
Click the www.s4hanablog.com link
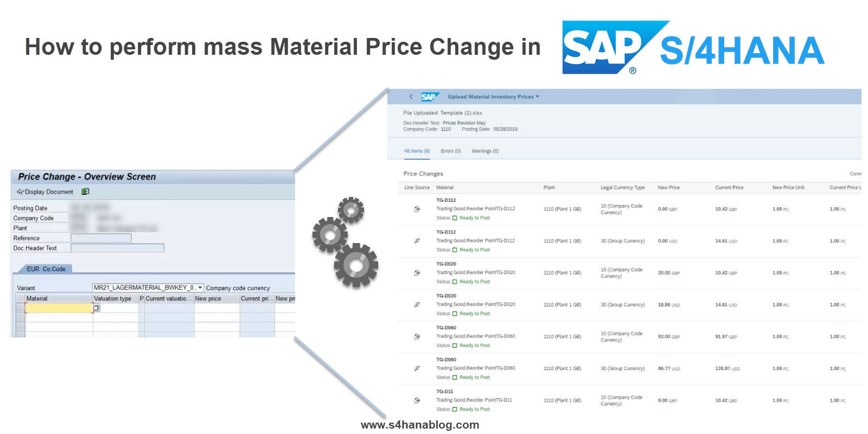pyautogui.click(x=420, y=425)
